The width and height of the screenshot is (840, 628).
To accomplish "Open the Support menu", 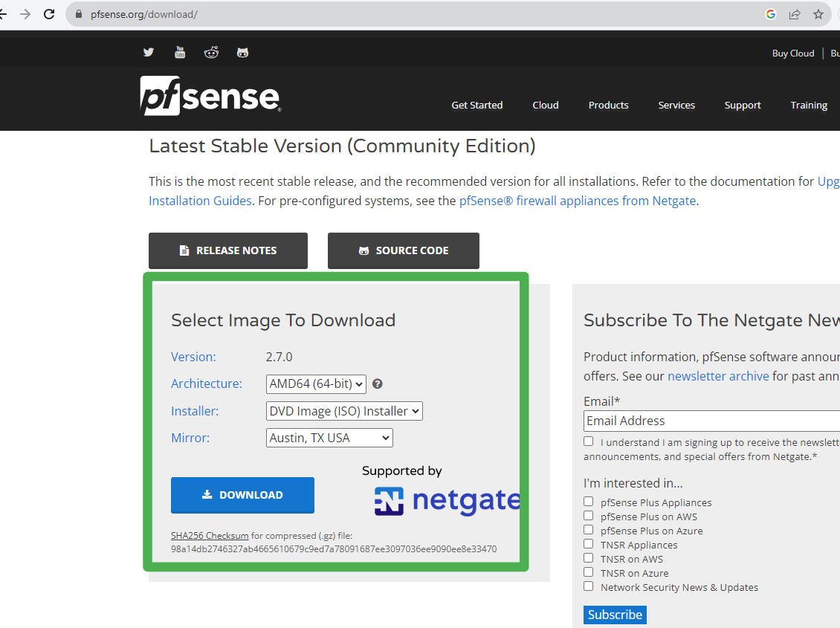I will click(x=743, y=105).
